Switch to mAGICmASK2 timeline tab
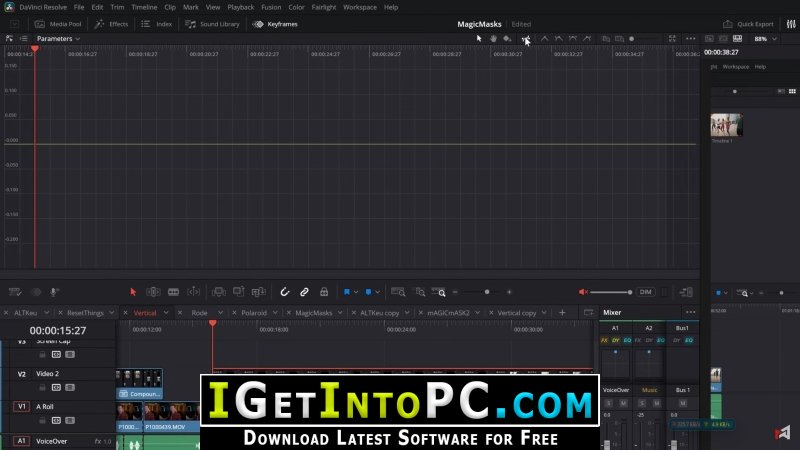800x450 pixels. tap(448, 313)
